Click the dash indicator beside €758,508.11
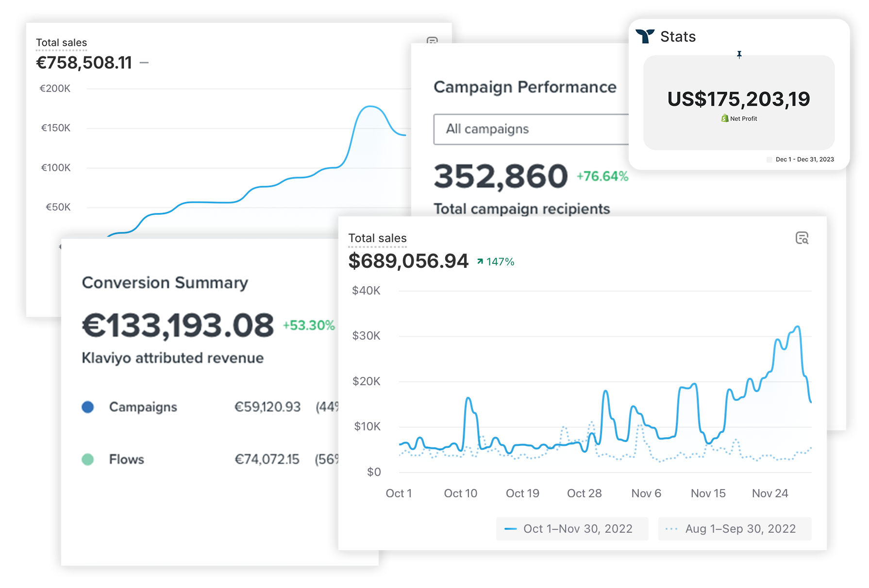 click(144, 63)
